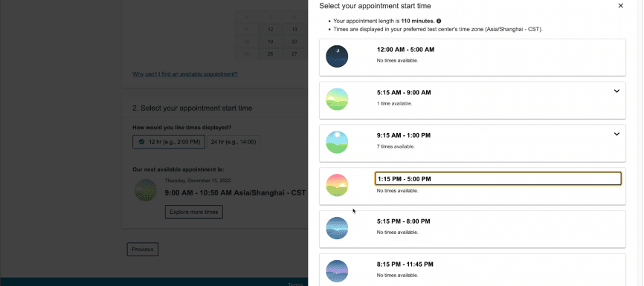The image size is (644, 286).
Task: Select the 12 hr time display option
Action: [169, 142]
